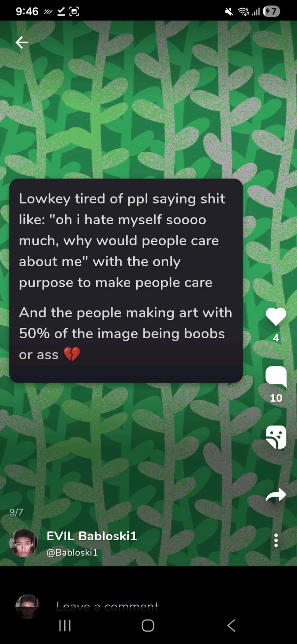The width and height of the screenshot is (297, 644).
Task: Open the @Babloski1 handle link
Action: click(72, 552)
